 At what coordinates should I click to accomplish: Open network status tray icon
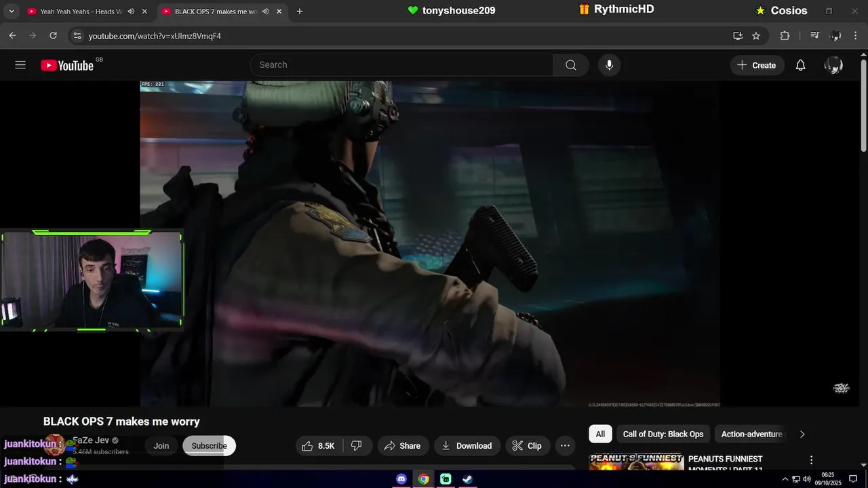click(796, 479)
